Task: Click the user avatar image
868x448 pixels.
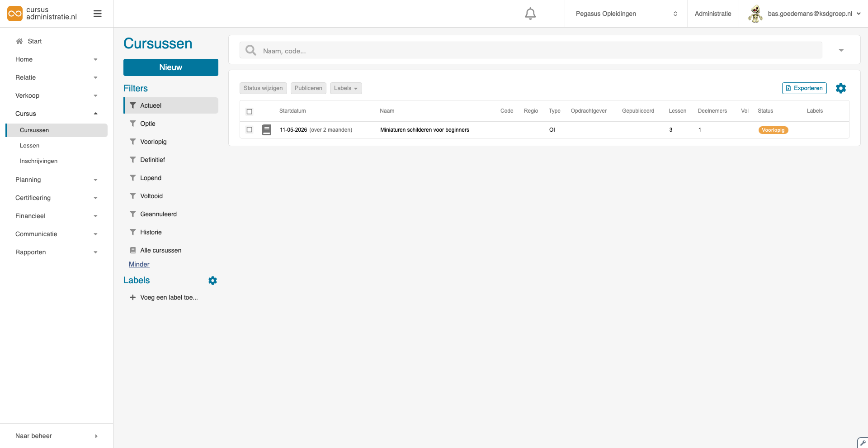Action: coord(755,14)
